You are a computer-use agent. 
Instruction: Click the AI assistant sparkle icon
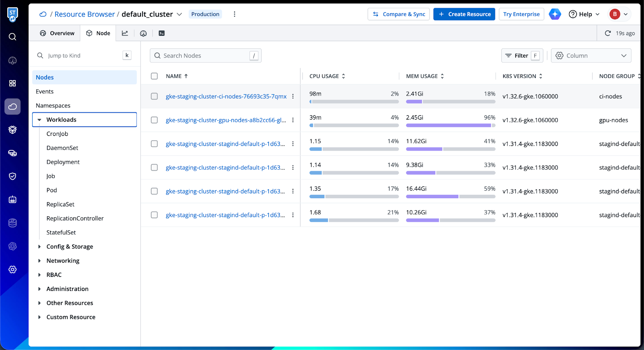[555, 14]
